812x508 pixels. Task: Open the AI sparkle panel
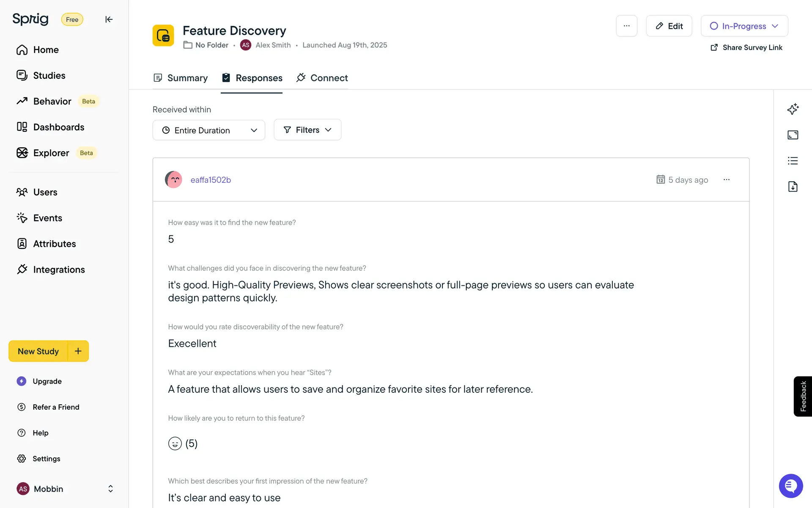point(793,109)
